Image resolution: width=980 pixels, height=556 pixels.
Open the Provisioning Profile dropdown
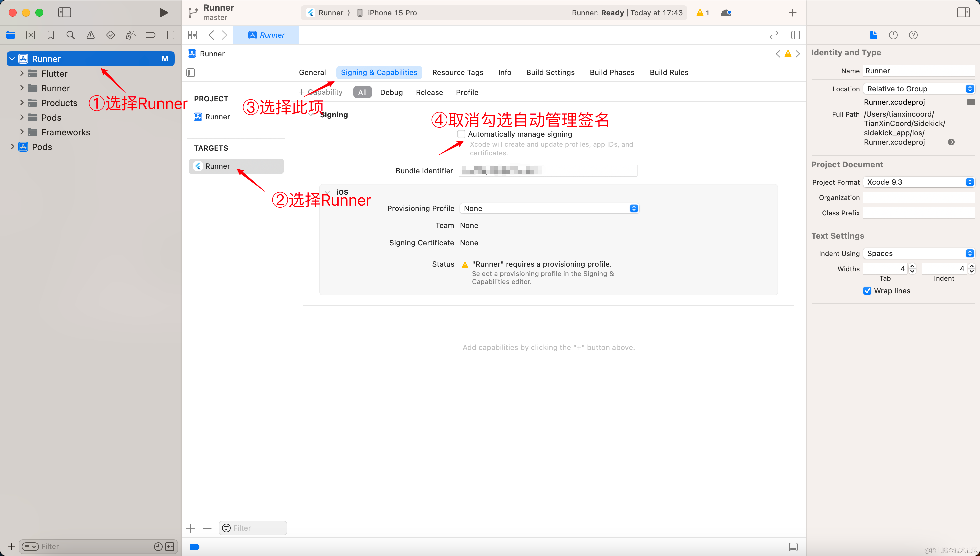pyautogui.click(x=549, y=209)
